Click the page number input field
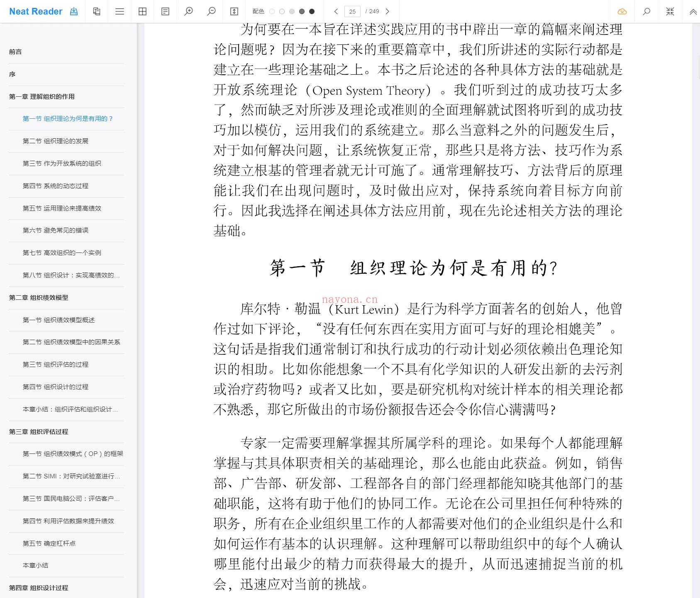The width and height of the screenshot is (700, 598). click(352, 12)
